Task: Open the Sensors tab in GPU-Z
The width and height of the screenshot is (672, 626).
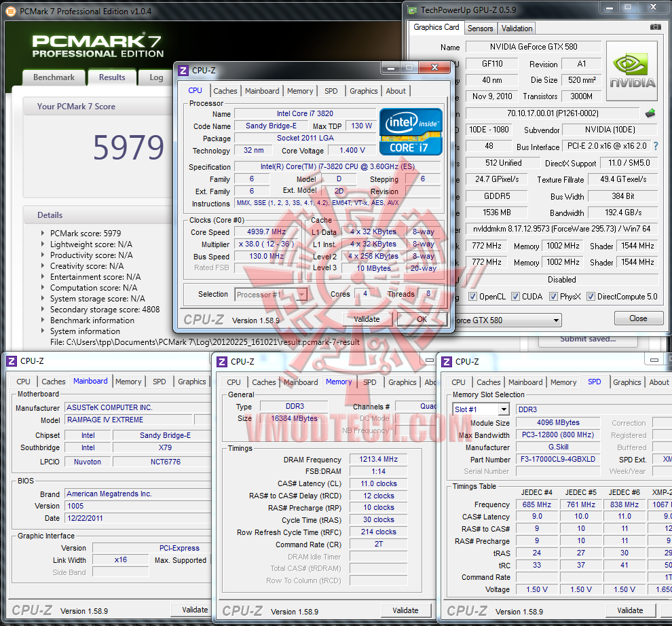Action: 481,29
